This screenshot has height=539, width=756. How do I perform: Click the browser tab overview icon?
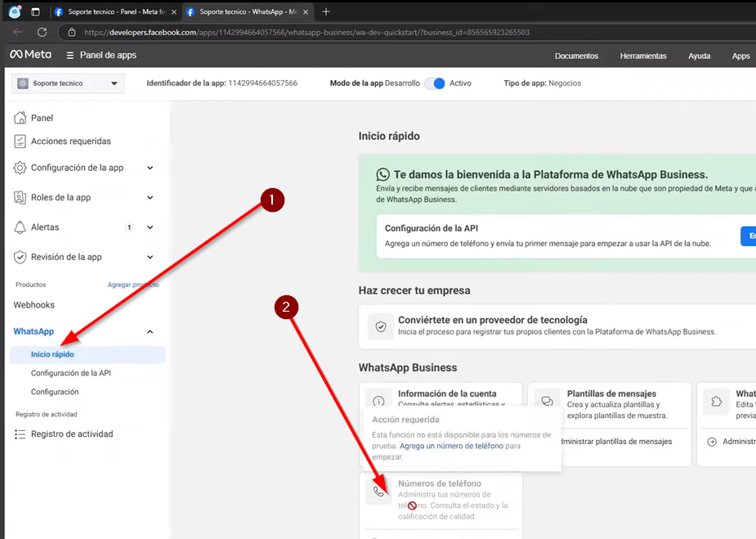[x=35, y=11]
